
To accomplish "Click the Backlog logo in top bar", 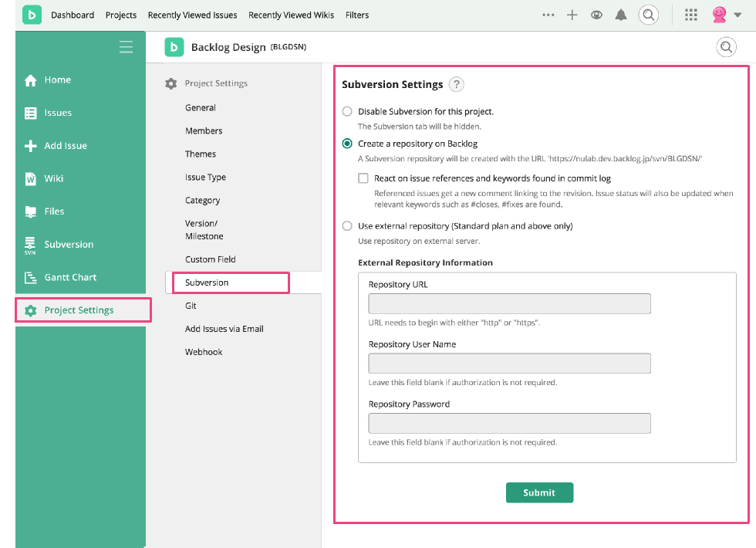I will [x=32, y=15].
